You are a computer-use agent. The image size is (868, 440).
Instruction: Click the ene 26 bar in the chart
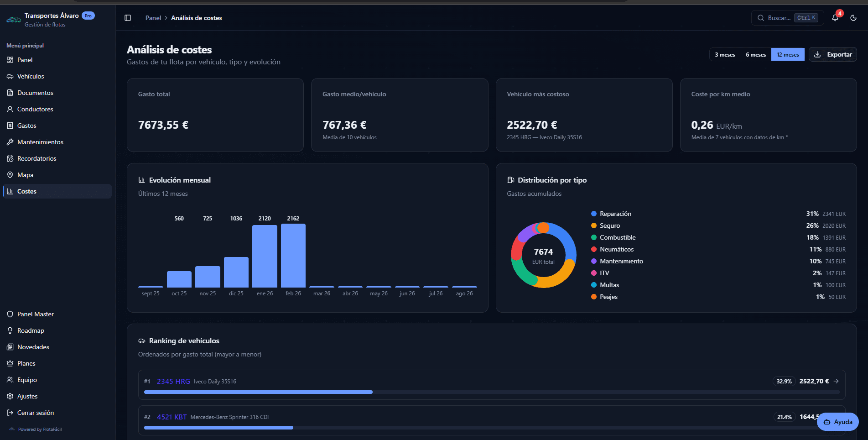click(x=265, y=257)
